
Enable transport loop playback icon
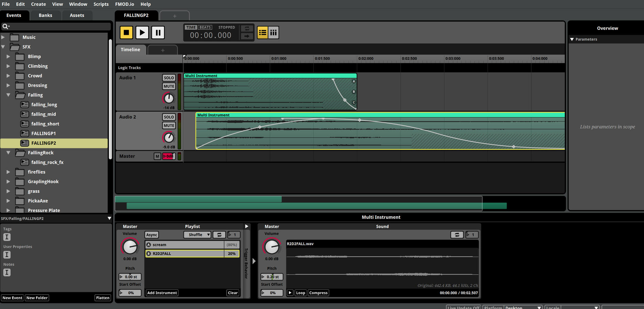pos(247,28)
